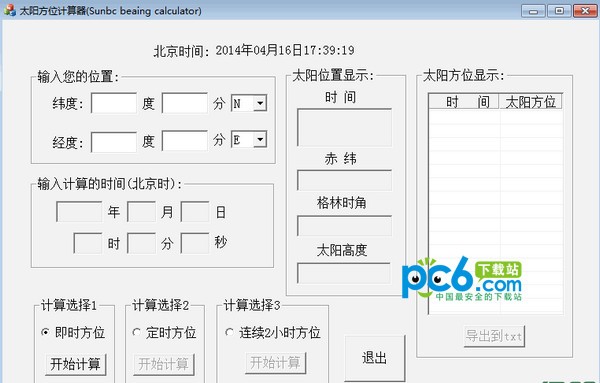Open the longitude E direction dropdown
600x383 pixels.
click(x=260, y=139)
